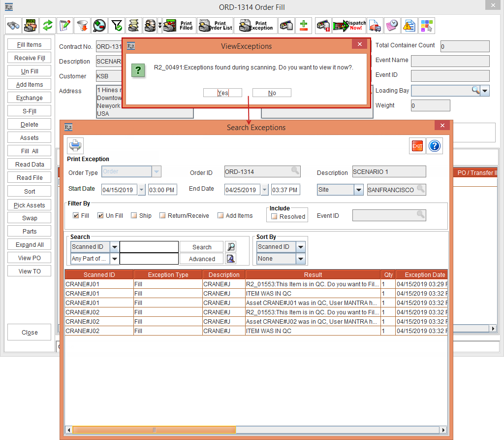Image resolution: width=504 pixels, height=440 pixels.
Task: Click the Exception Type column header
Action: [x=168, y=275]
